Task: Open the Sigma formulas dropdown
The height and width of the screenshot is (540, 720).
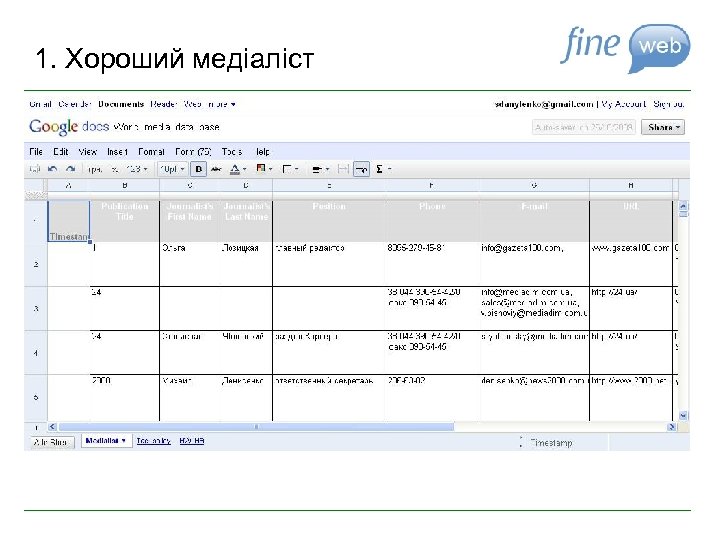Action: (x=383, y=169)
